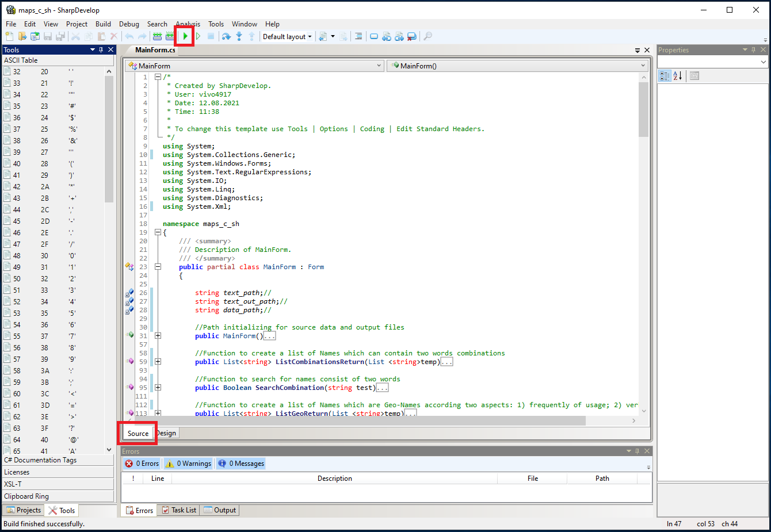Image resolution: width=771 pixels, height=532 pixels.
Task: Toggle the 0 Messages filter button
Action: (241, 464)
